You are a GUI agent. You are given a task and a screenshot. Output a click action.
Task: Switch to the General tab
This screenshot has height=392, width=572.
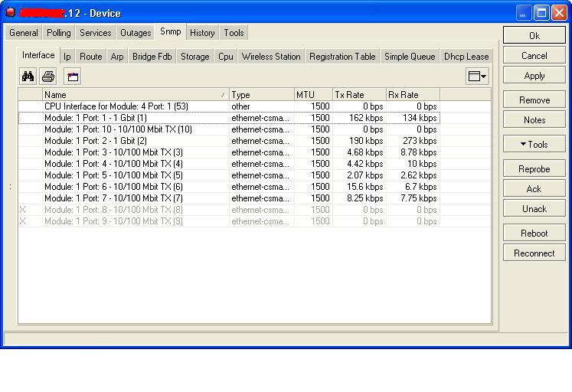click(x=23, y=33)
